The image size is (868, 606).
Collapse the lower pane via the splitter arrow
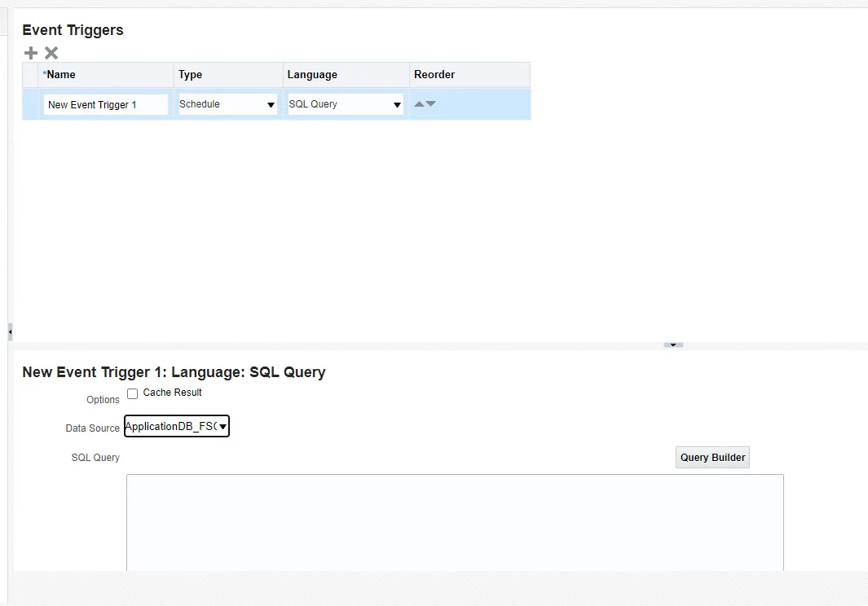(x=672, y=344)
